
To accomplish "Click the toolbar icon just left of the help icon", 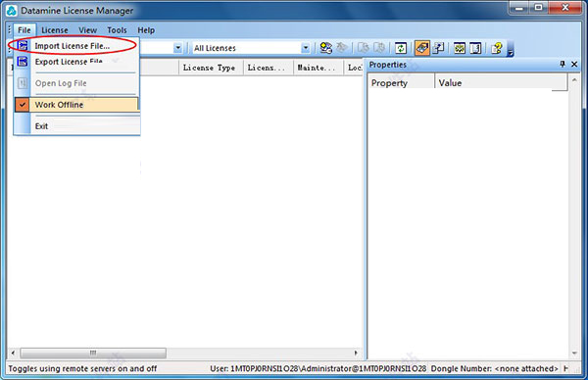I will click(x=475, y=48).
